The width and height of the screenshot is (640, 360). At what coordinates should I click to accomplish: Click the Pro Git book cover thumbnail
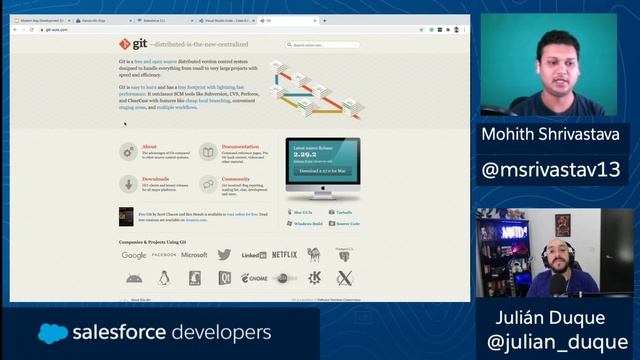(x=126, y=217)
